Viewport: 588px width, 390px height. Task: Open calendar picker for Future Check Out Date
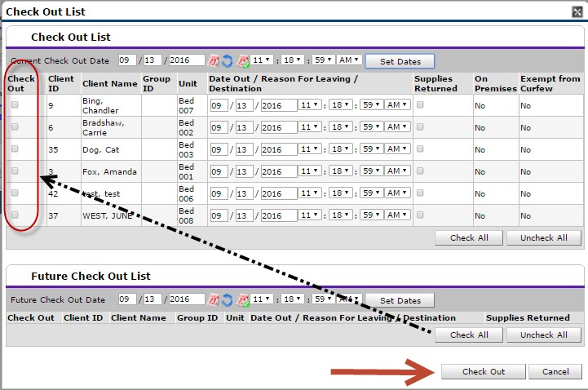point(214,299)
